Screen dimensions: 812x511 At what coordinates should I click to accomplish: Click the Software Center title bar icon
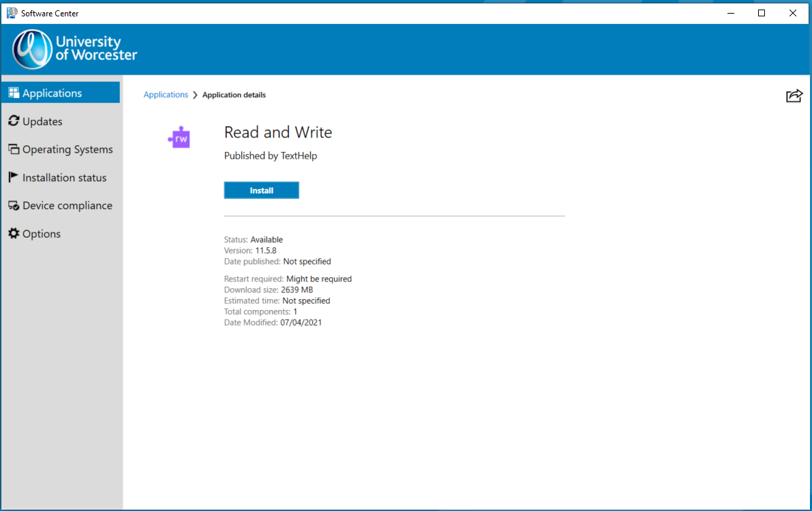click(x=11, y=12)
